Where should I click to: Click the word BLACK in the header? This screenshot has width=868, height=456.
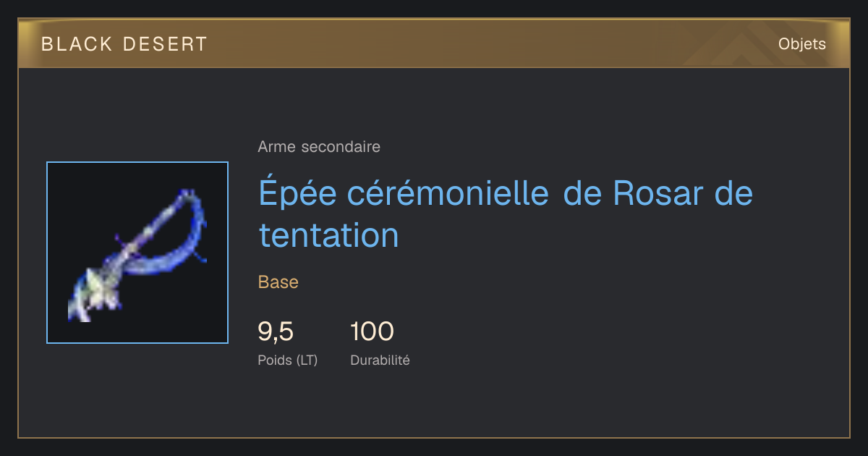[x=77, y=44]
